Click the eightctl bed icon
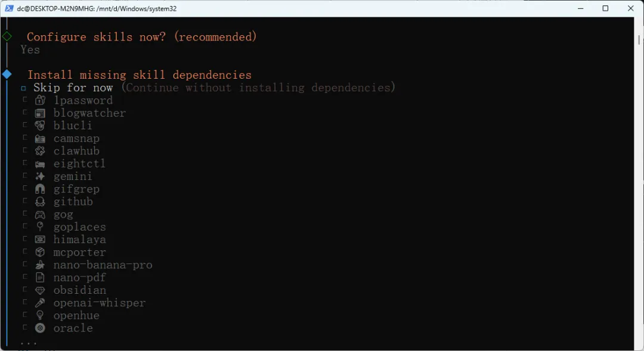The width and height of the screenshot is (644, 351). pyautogui.click(x=40, y=164)
